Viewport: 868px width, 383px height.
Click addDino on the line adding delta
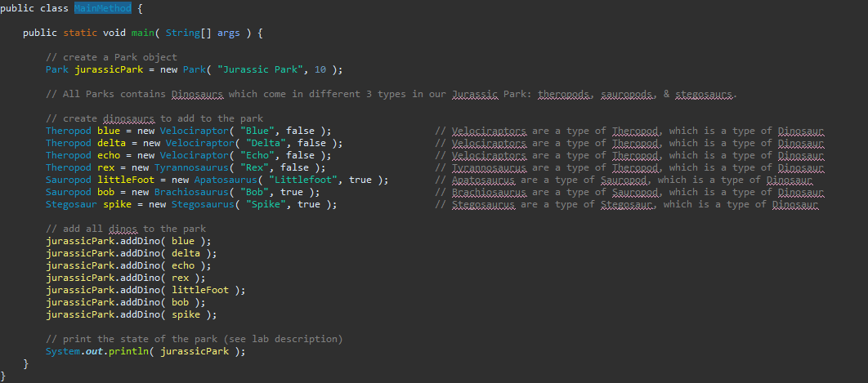pyautogui.click(x=141, y=253)
